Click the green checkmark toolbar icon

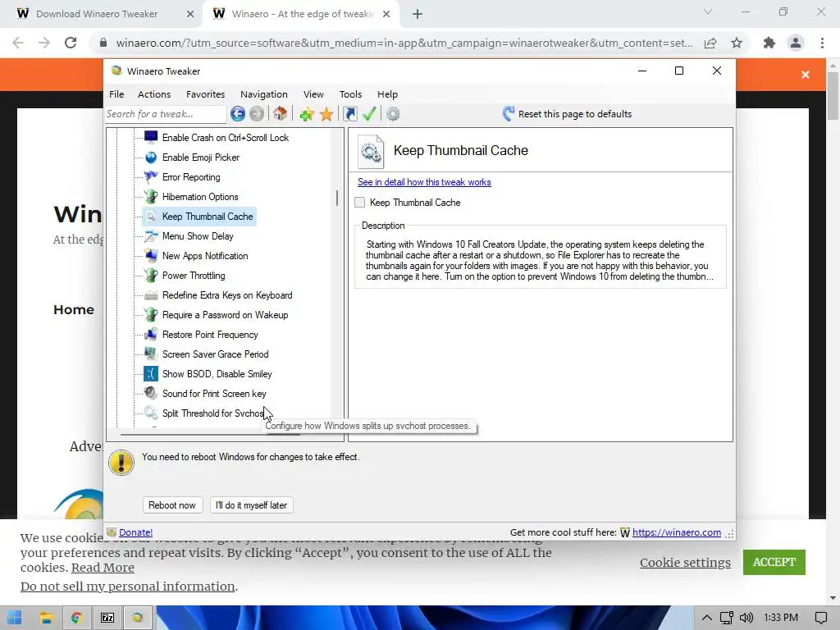(x=369, y=113)
